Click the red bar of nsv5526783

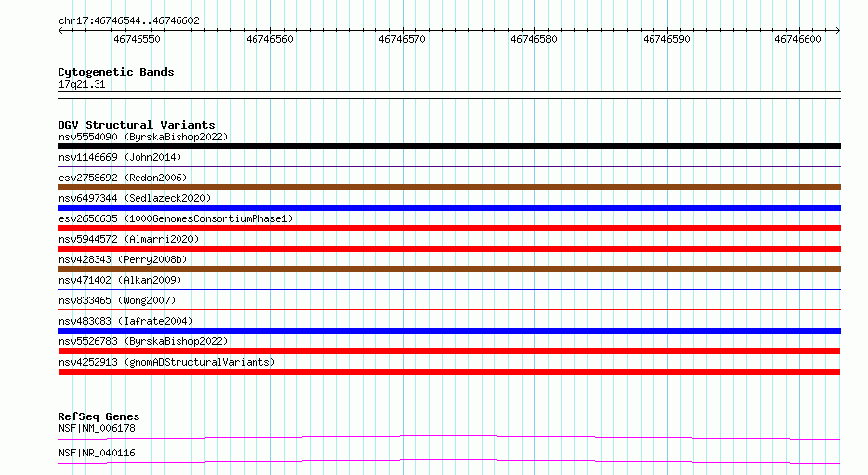449,351
